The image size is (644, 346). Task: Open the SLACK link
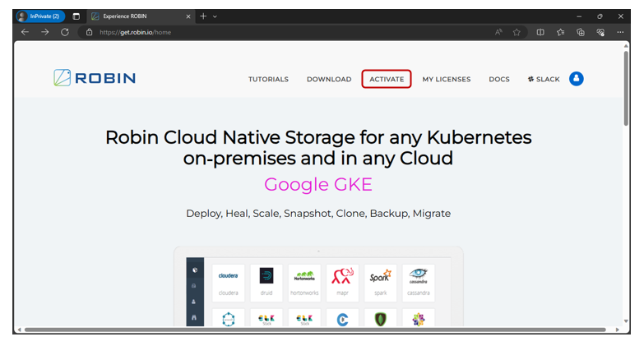click(544, 79)
